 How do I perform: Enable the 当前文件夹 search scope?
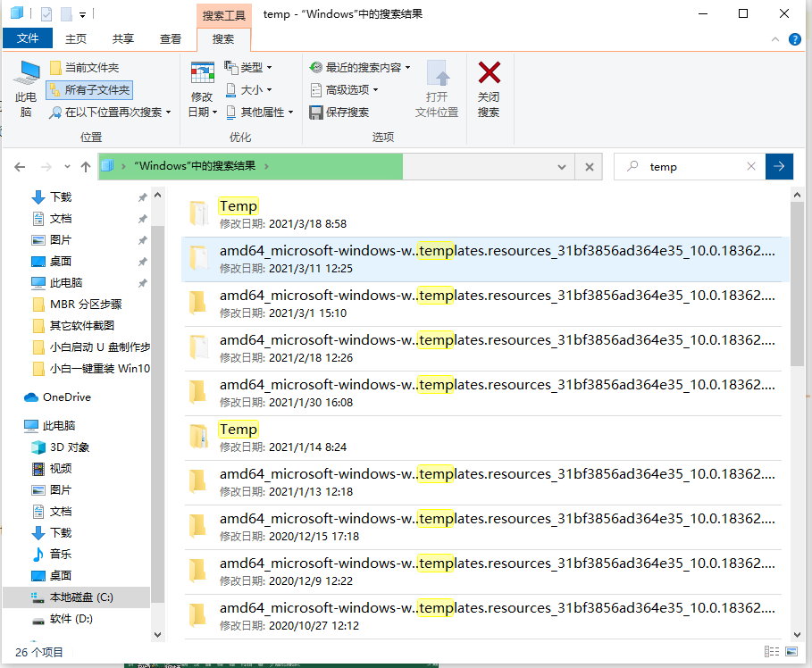click(92, 67)
